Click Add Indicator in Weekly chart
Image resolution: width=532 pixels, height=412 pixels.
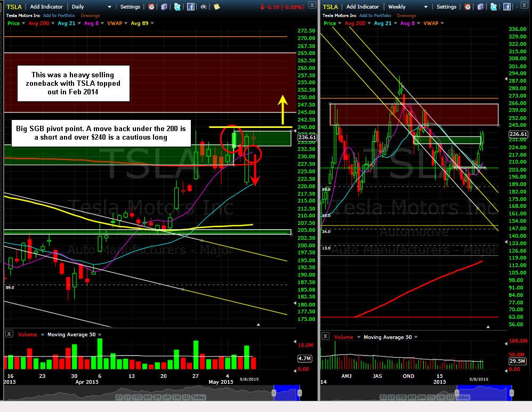362,7
